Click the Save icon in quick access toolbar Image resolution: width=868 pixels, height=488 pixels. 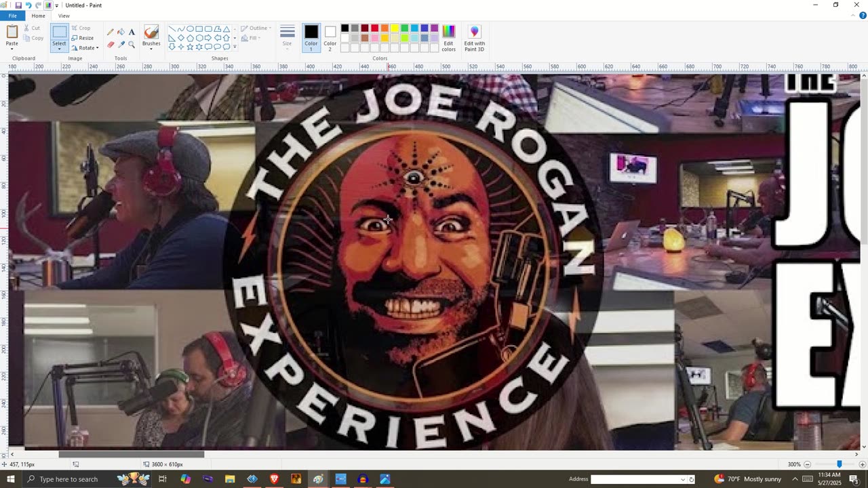click(18, 5)
